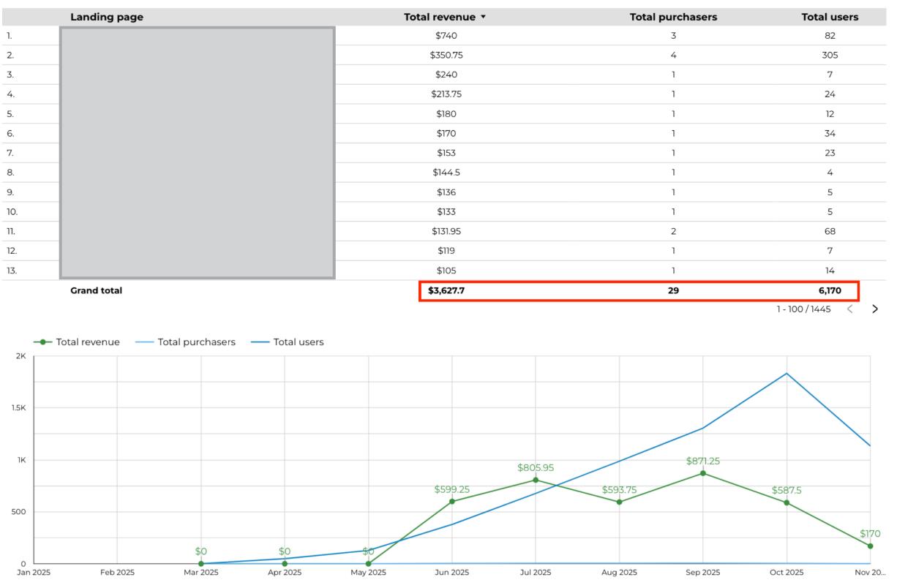Toggle the Total purchasers legend entry

pyautogui.click(x=188, y=342)
